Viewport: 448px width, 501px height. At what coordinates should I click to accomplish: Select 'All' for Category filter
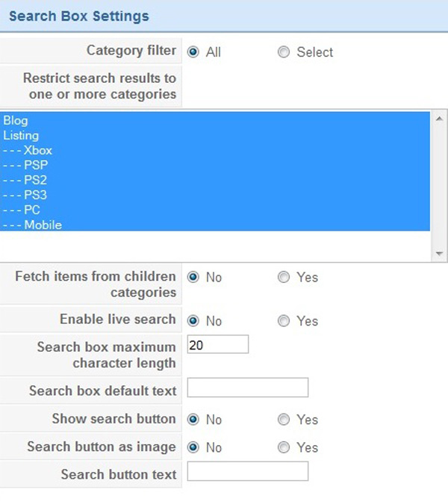pyautogui.click(x=193, y=52)
